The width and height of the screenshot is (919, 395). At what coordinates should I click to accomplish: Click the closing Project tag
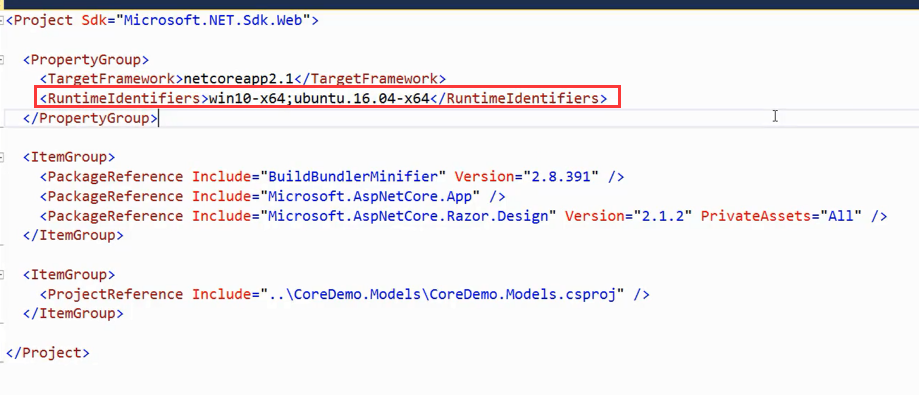coord(48,353)
